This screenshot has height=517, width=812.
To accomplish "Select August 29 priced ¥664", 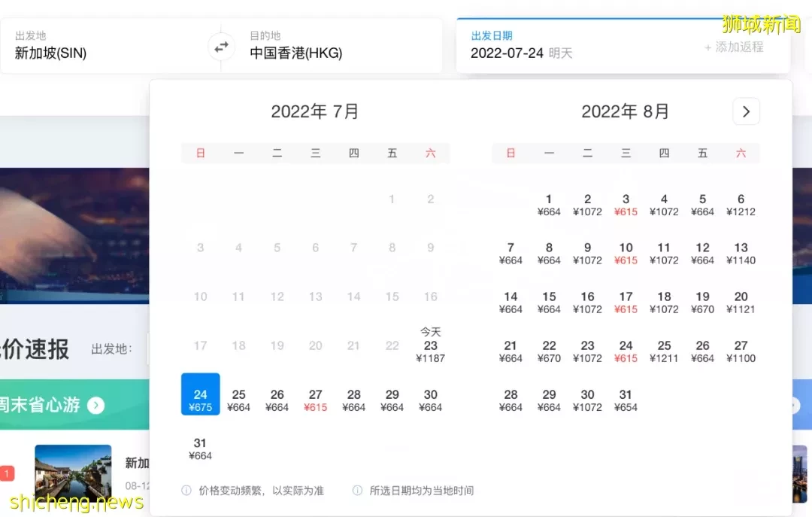I will pyautogui.click(x=549, y=400).
